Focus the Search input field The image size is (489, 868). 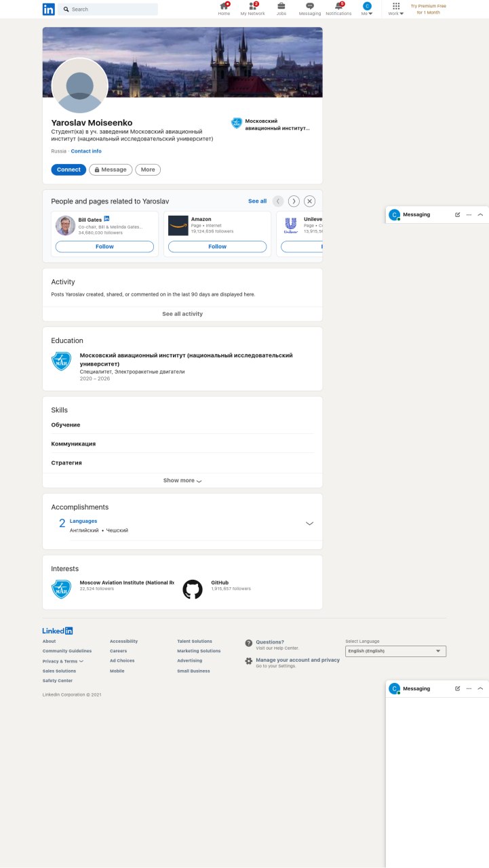click(x=108, y=9)
